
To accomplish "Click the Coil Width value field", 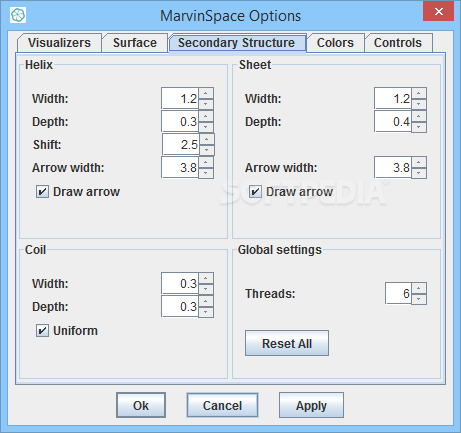I will click(x=180, y=284).
